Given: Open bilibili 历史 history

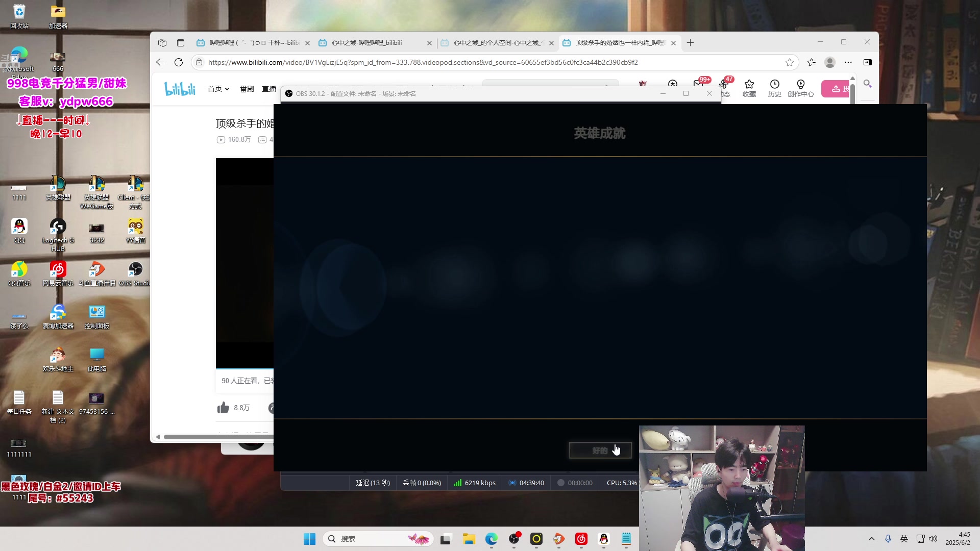Looking at the screenshot, I should click(x=774, y=88).
